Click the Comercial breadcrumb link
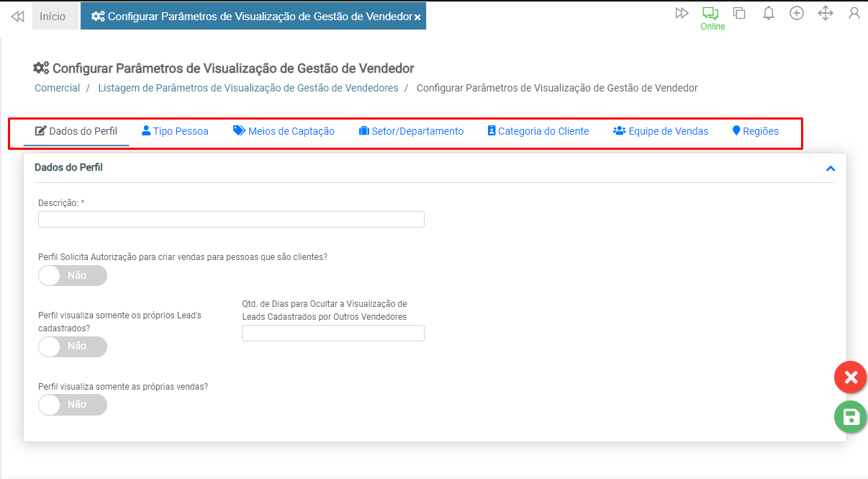Image resolution: width=868 pixels, height=479 pixels. coord(57,88)
